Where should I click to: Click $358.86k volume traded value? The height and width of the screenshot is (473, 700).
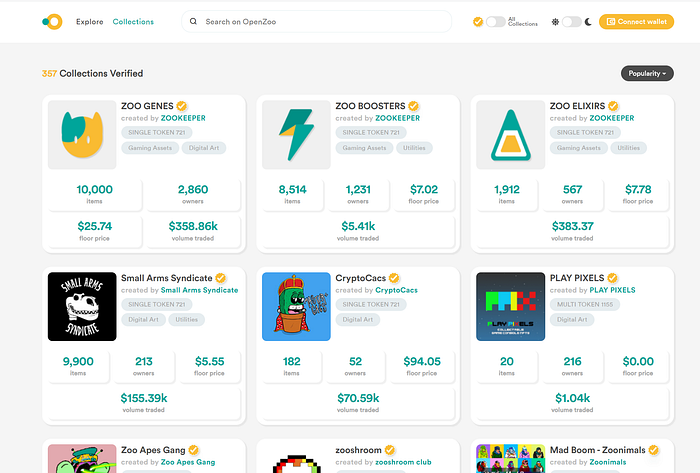[193, 226]
